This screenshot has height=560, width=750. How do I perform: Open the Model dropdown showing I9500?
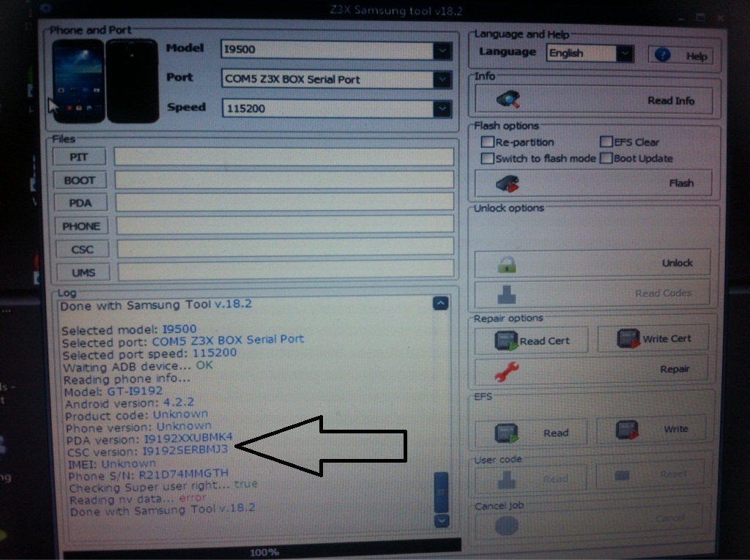click(442, 51)
